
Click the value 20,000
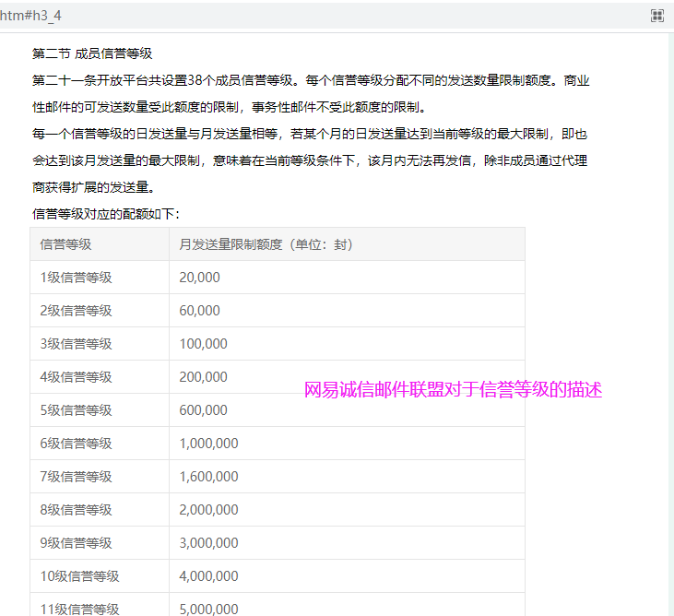point(199,278)
